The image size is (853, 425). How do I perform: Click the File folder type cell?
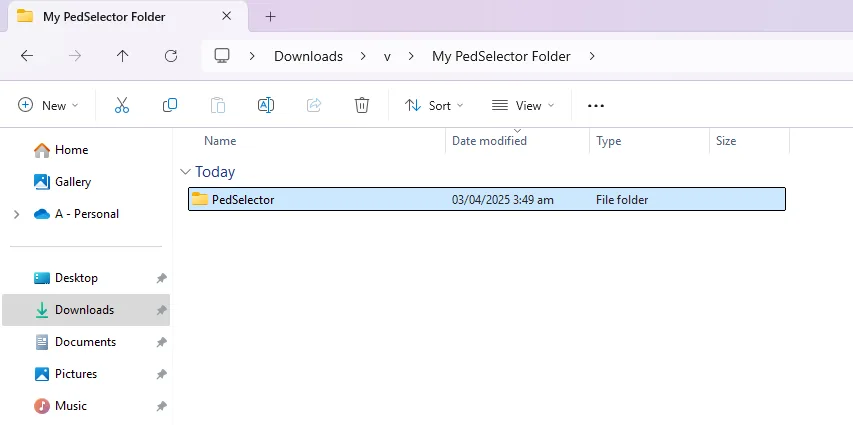point(622,200)
